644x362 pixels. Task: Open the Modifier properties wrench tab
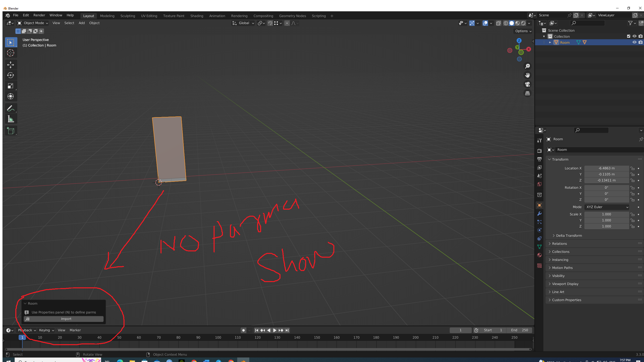coord(539,214)
